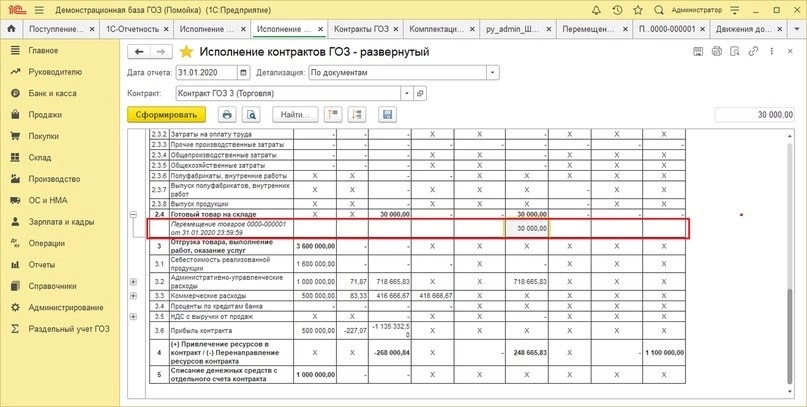The image size is (807, 407).
Task: Open the notifications bell
Action: pyautogui.click(x=596, y=10)
